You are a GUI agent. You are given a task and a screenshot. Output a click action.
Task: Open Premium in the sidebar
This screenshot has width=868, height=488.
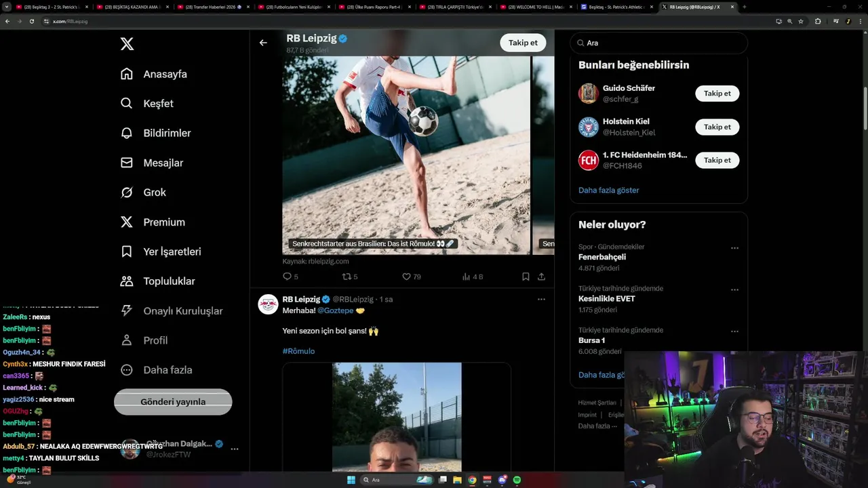153,222
